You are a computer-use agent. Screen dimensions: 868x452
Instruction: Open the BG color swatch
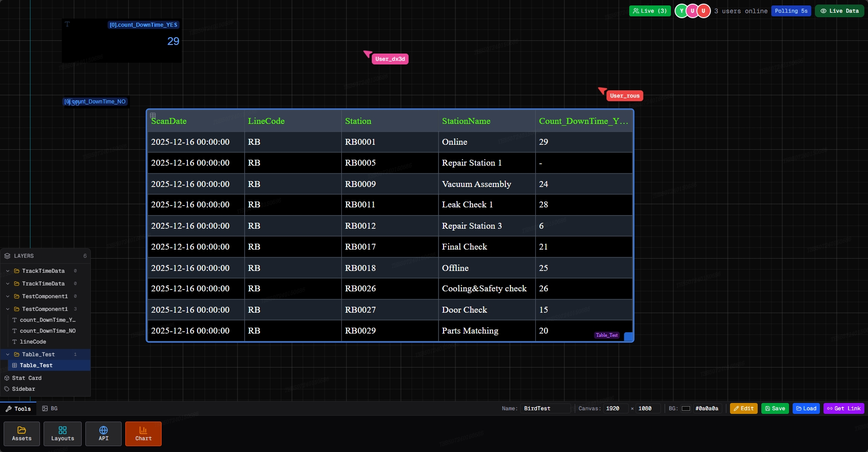686,408
